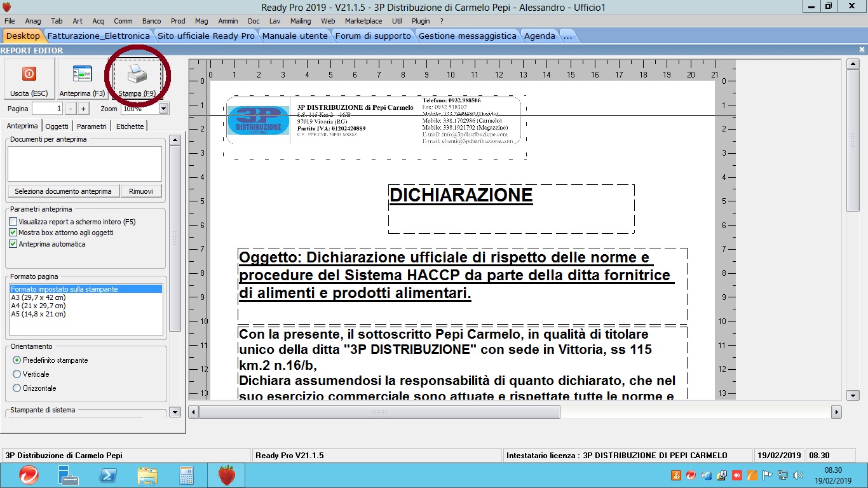The width and height of the screenshot is (868, 488).
Task: Select A3 (29,7 x 42 cm) page format
Action: [86, 297]
